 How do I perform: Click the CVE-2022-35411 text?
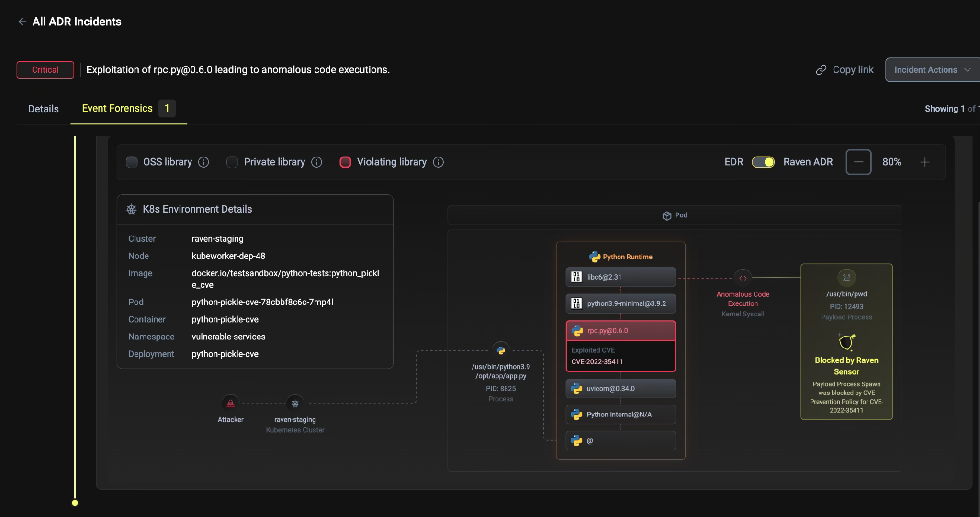point(597,362)
